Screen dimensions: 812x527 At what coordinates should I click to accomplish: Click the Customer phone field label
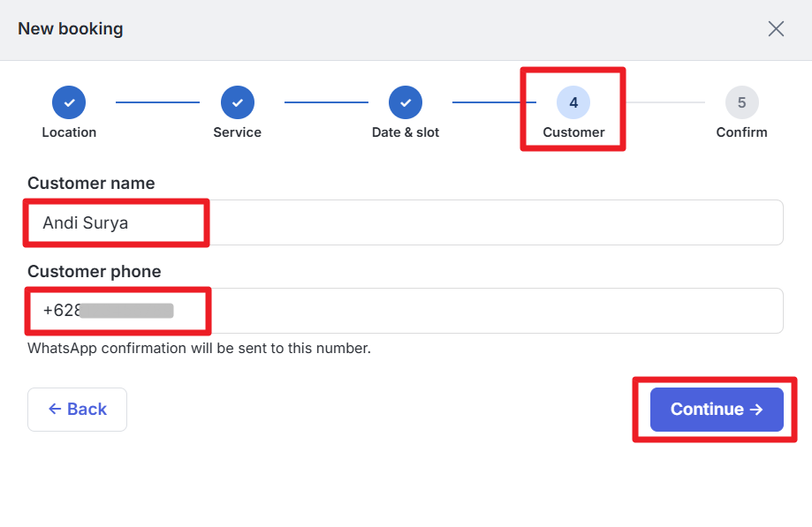pos(95,272)
